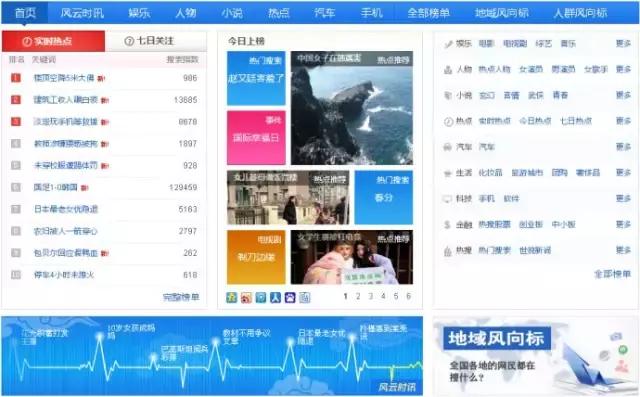Click the first green share icon

tap(231, 297)
